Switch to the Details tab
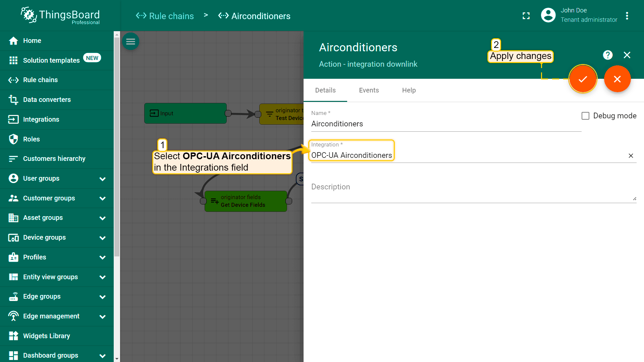The width and height of the screenshot is (644, 362). (325, 90)
